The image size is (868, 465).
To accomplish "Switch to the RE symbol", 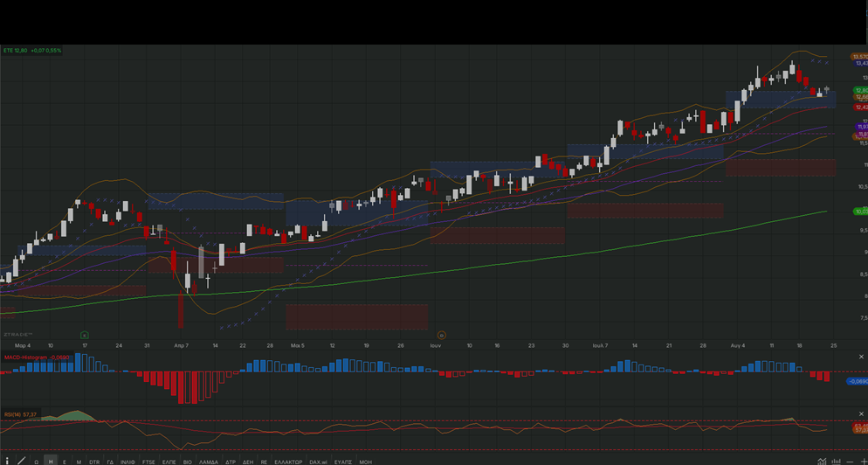I will coord(264,462).
